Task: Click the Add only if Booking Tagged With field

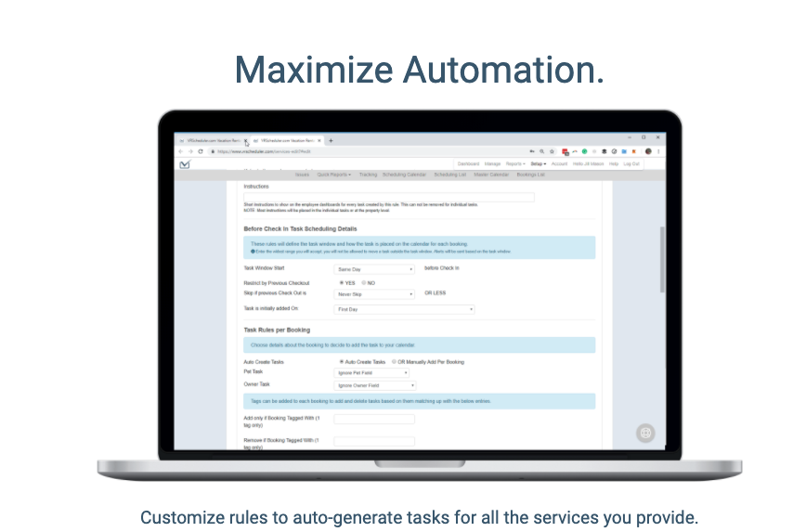Action: coord(374,420)
